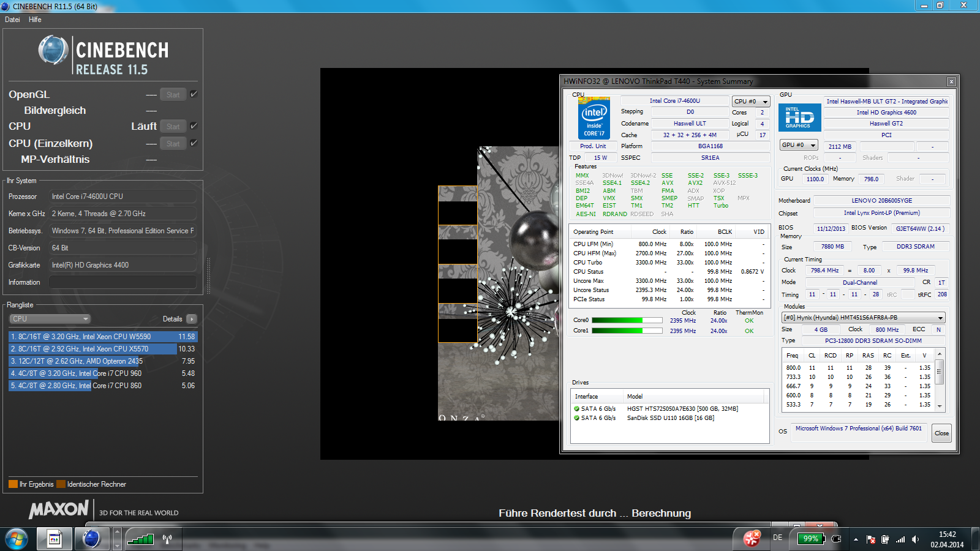Screen dimensions: 980x551
Task: Click the Intel HD Graphics logo
Action: (x=799, y=117)
